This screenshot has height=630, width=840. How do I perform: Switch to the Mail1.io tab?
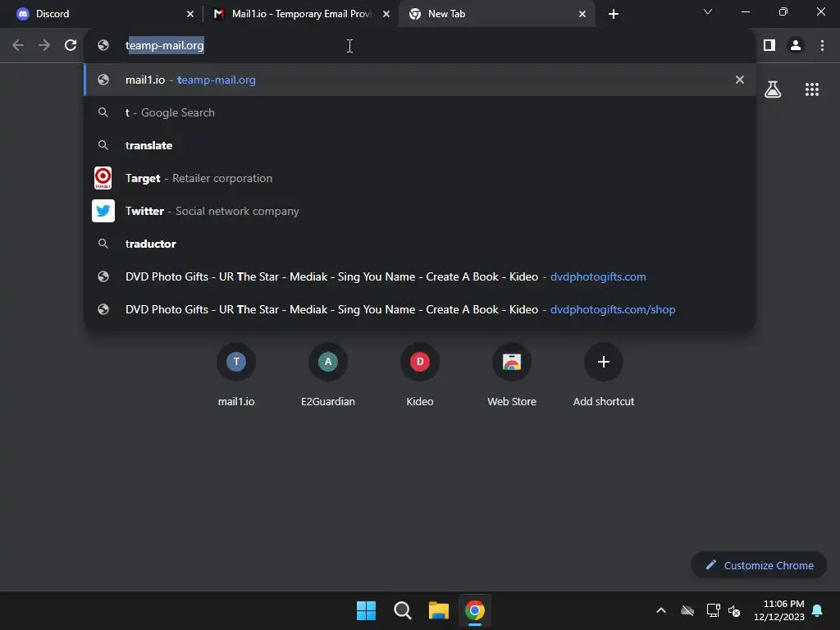tap(301, 14)
